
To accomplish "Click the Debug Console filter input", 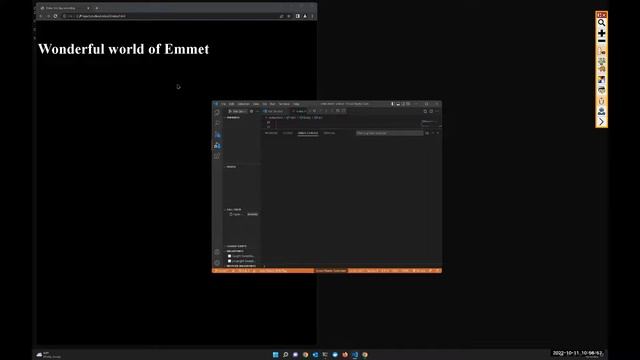I will [x=389, y=133].
